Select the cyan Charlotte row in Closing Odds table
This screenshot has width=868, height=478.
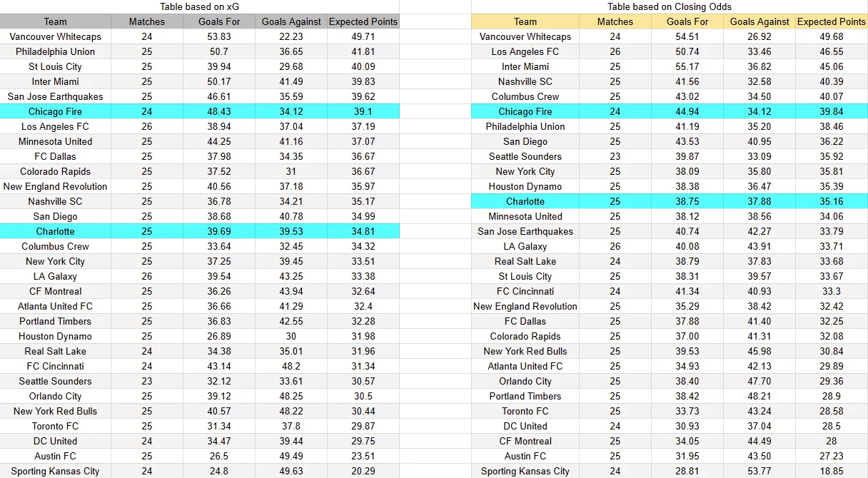pos(670,201)
